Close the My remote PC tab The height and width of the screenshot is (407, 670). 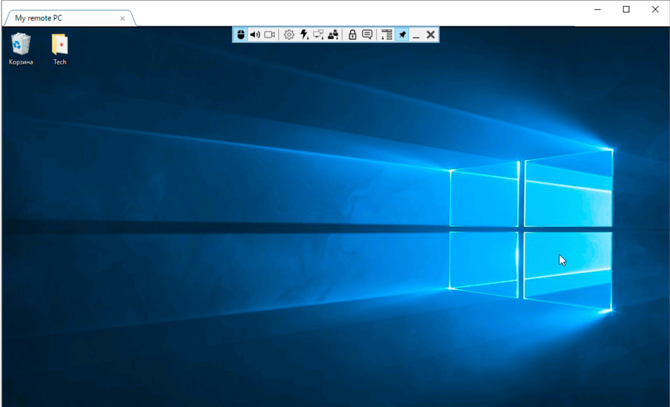tap(123, 18)
